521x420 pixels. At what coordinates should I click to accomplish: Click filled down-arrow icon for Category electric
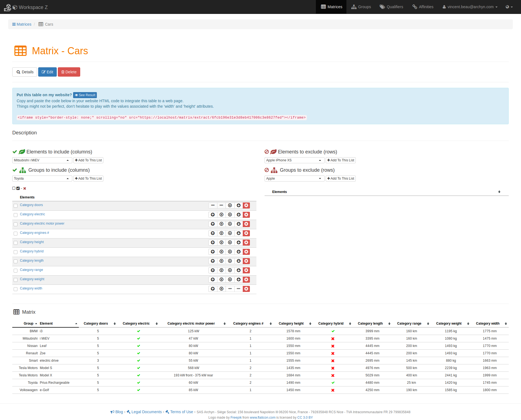[239, 215]
